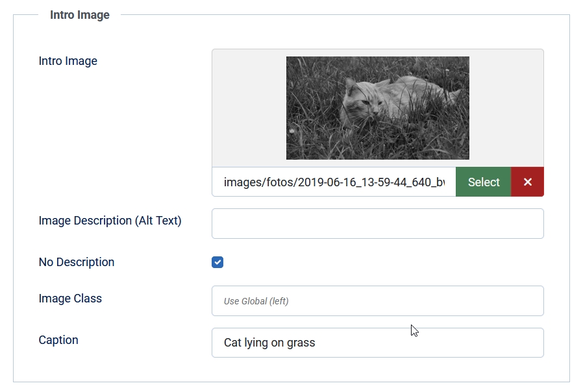Click the Image Description Alt Text label
583x392 pixels.
point(110,221)
